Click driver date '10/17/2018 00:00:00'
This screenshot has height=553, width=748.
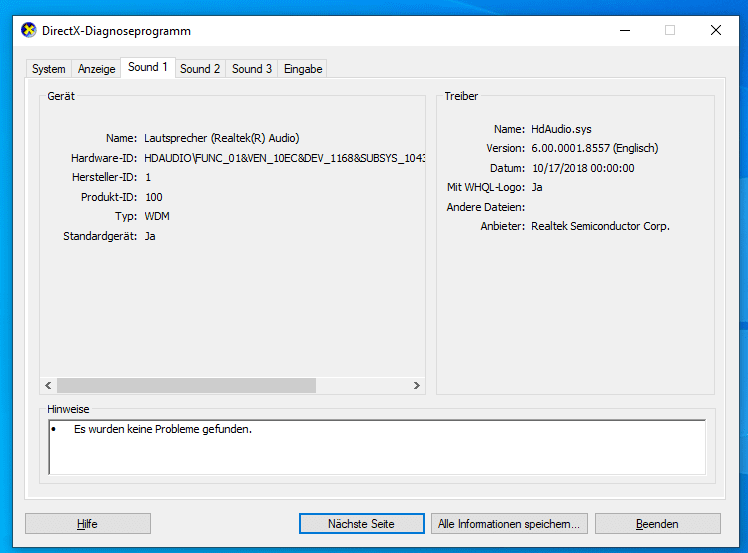coord(583,168)
